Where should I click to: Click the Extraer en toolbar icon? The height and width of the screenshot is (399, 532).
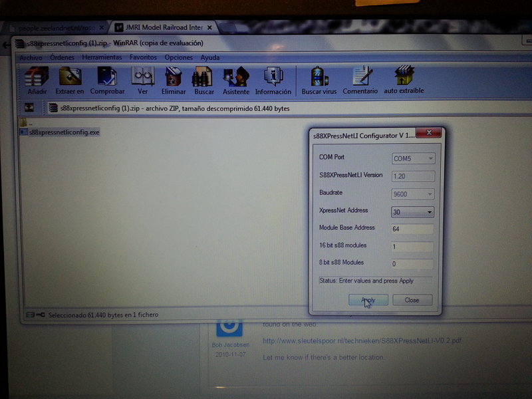pos(70,80)
